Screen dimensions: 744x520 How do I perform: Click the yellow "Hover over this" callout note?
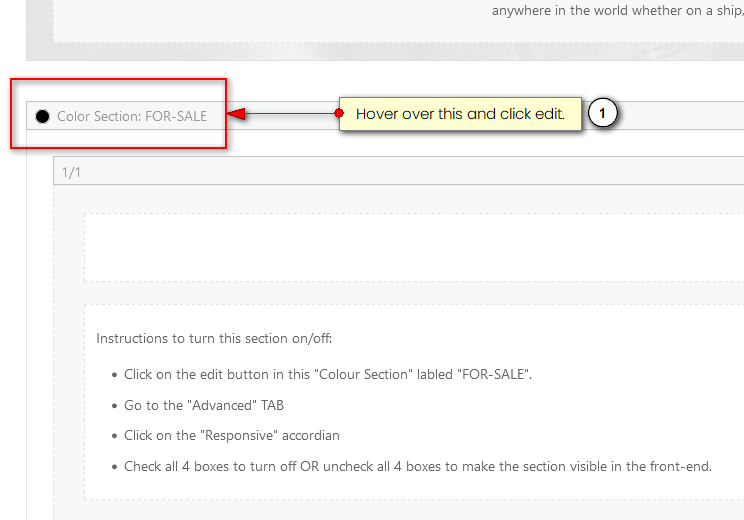(460, 114)
